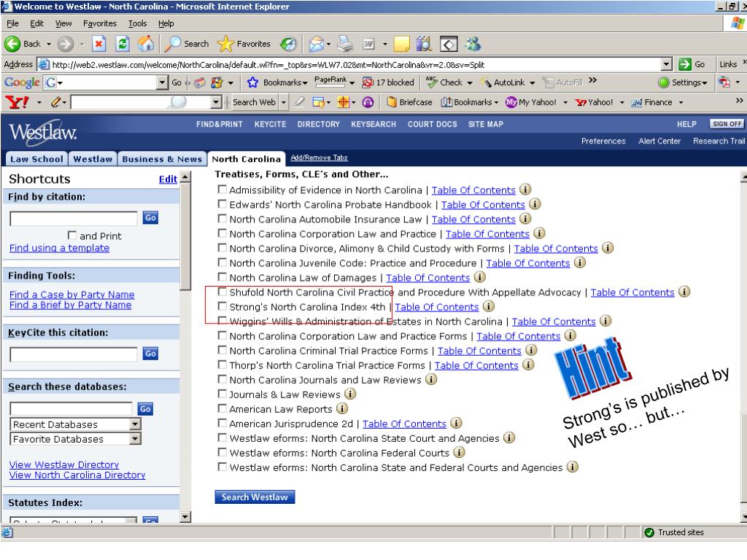Open the browser Search toolbar button
The width and height of the screenshot is (747, 560).
(x=186, y=44)
